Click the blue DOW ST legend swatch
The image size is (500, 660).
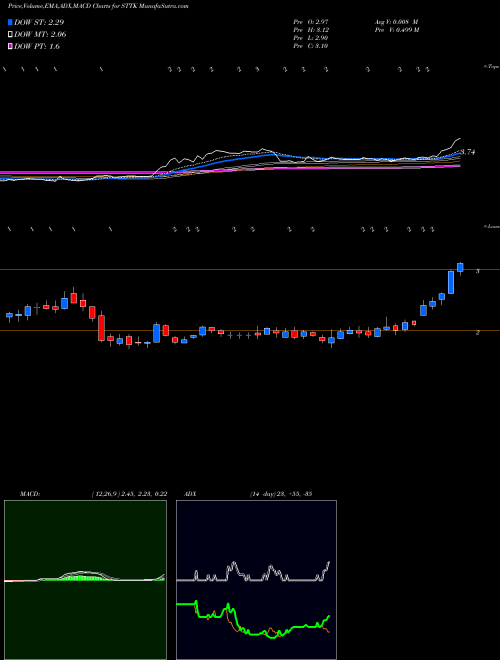click(10, 22)
